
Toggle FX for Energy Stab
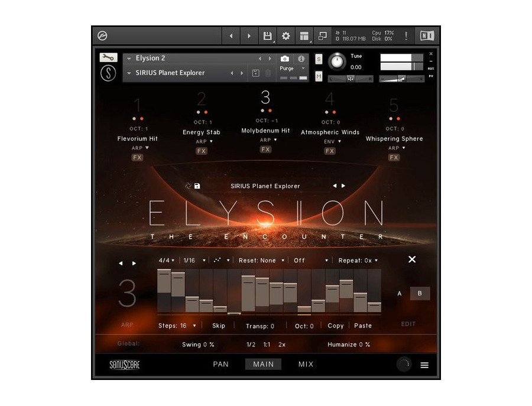(201, 151)
